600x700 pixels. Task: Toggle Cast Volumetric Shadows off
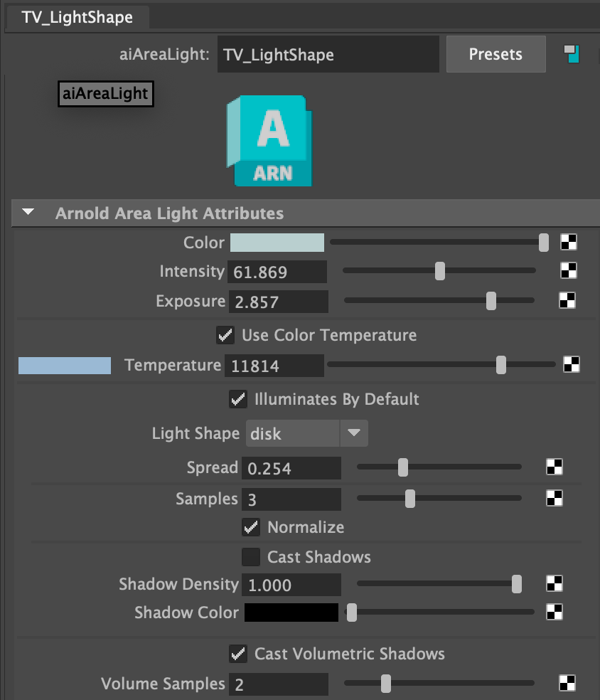238,653
